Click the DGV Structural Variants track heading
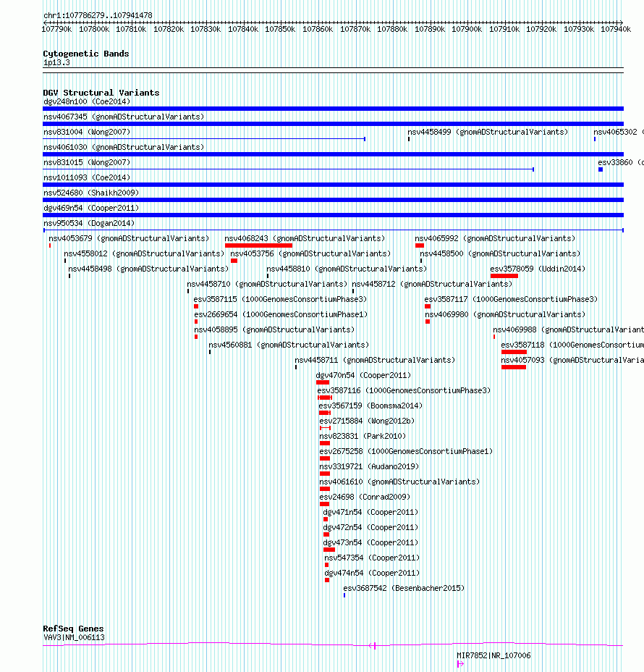The image size is (644, 672). [101, 93]
